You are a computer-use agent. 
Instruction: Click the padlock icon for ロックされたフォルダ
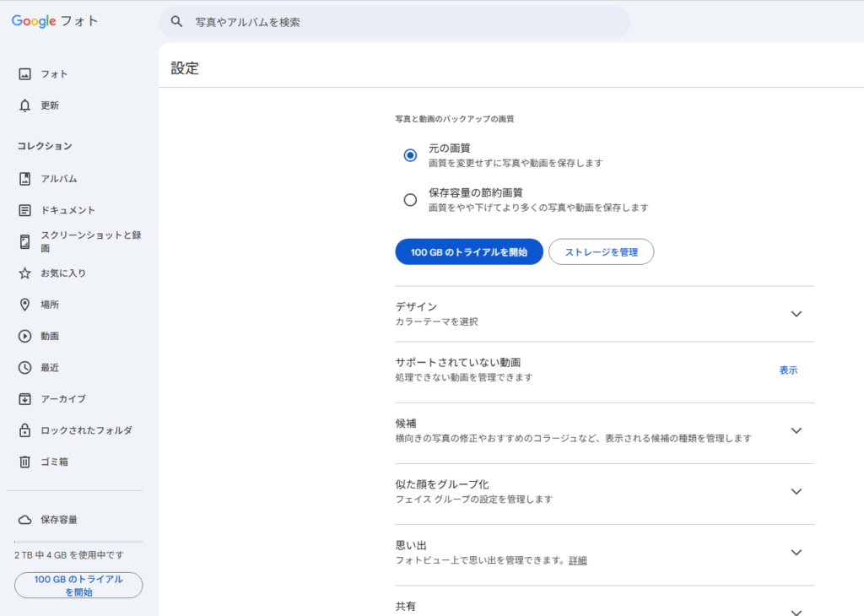point(25,430)
